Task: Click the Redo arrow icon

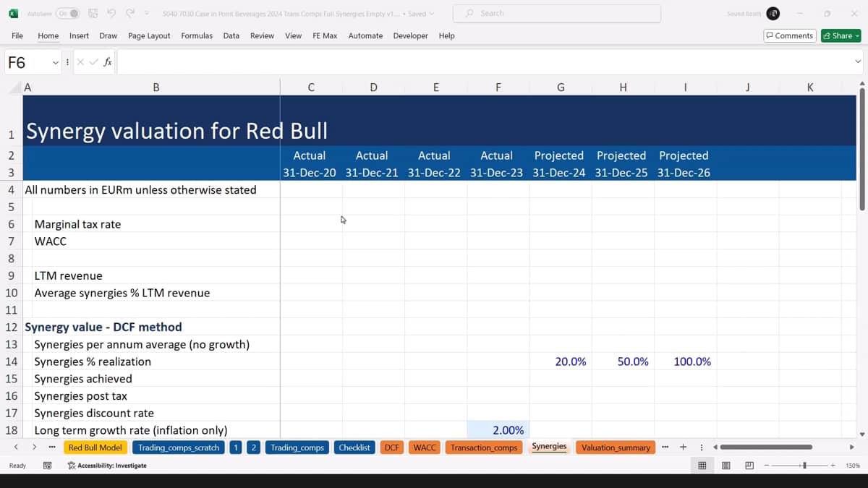Action: pos(130,13)
